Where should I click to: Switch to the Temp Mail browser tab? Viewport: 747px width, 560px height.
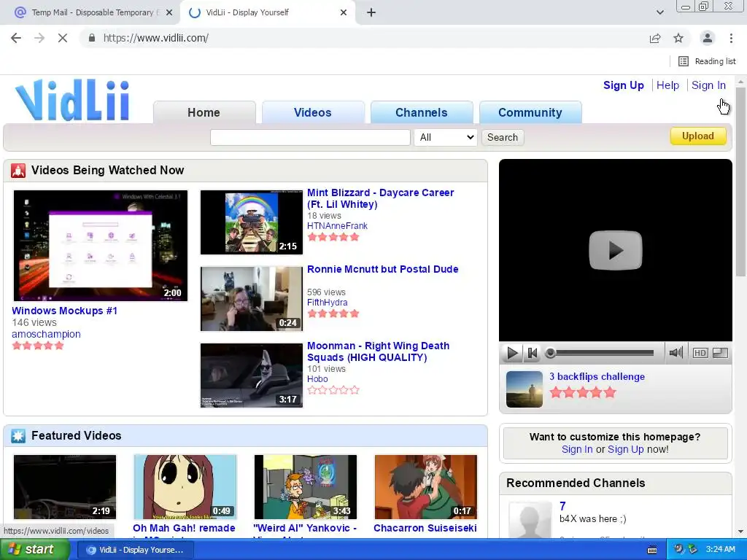90,13
